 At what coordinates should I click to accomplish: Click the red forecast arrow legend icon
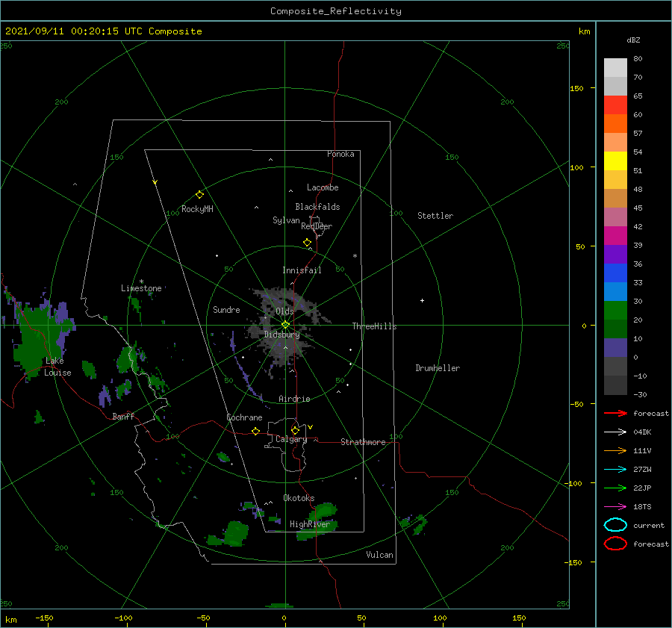(615, 413)
